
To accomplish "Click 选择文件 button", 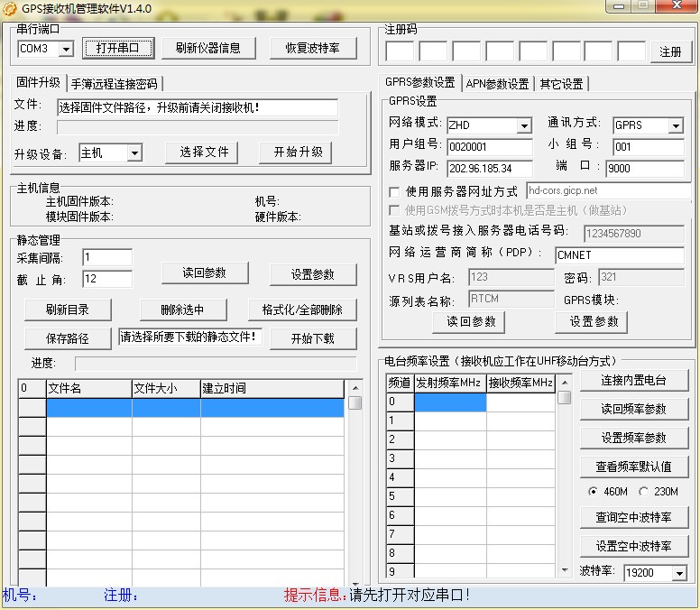I will point(201,152).
